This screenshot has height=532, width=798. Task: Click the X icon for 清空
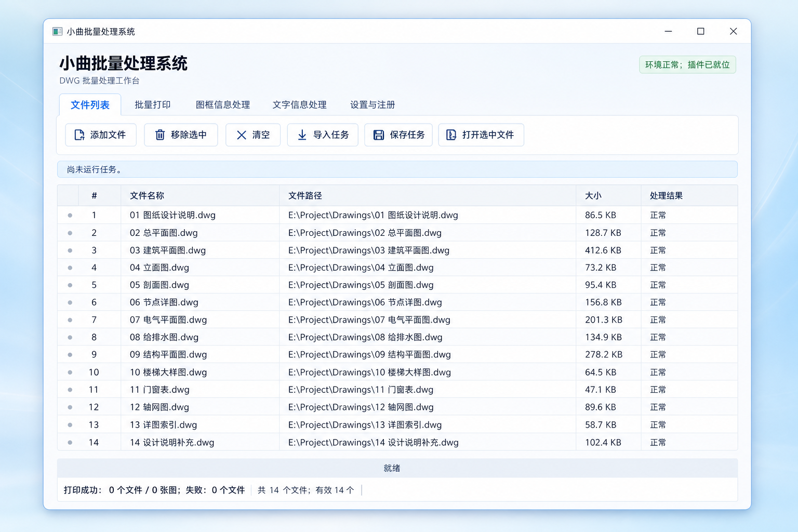pos(242,135)
